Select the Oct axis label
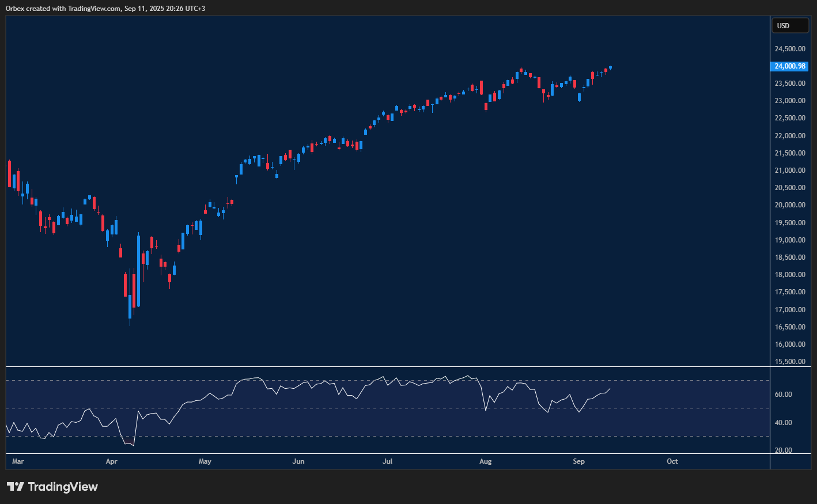This screenshot has height=504, width=817. click(x=672, y=461)
